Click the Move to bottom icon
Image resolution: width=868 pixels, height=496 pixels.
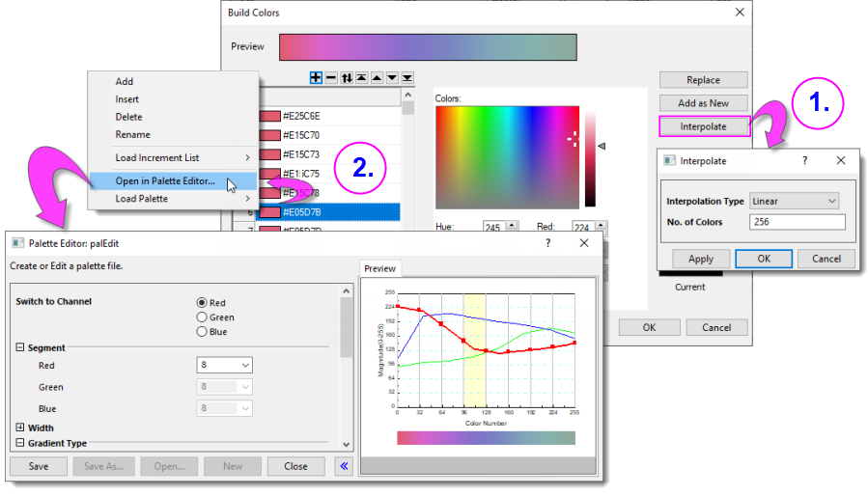[x=406, y=78]
